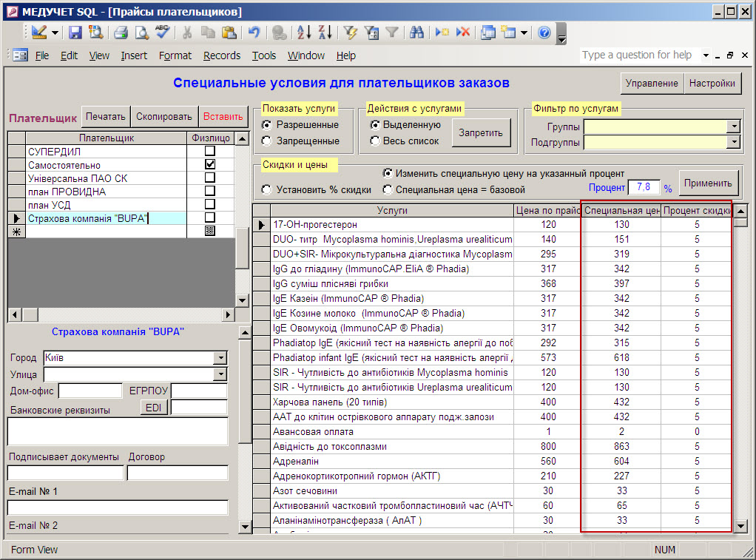756x560 pixels.
Task: Open the Records menu
Action: pos(222,55)
